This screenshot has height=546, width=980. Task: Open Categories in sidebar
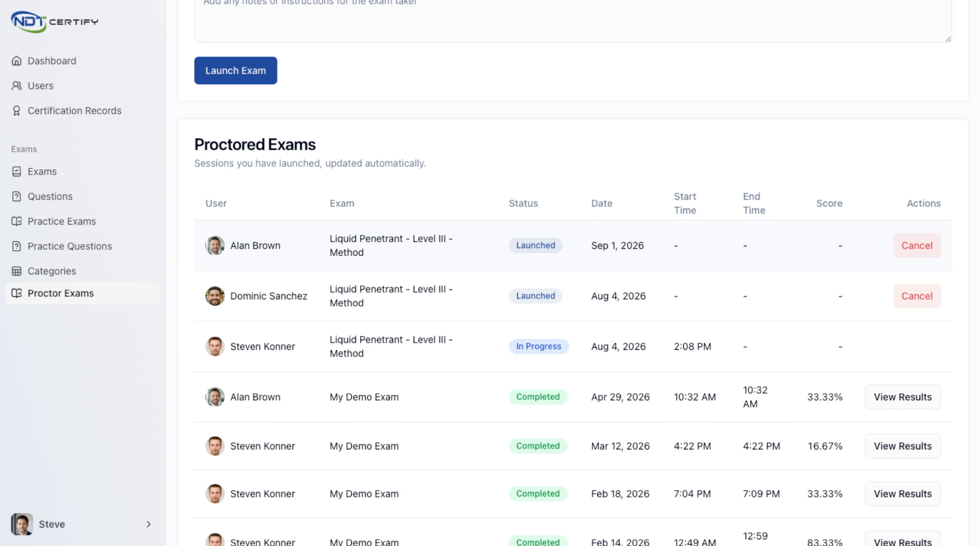tap(83, 271)
